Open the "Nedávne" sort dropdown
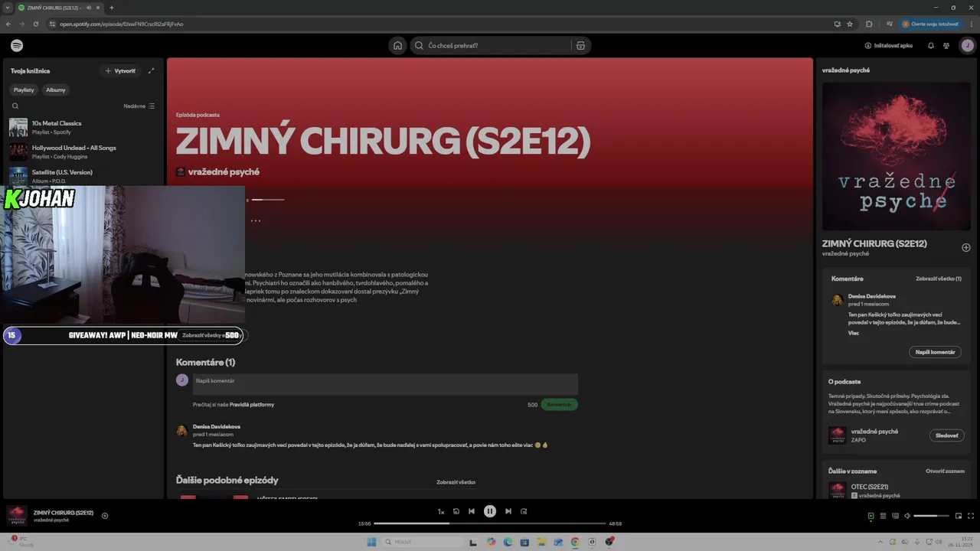The width and height of the screenshot is (980, 551). (x=139, y=106)
